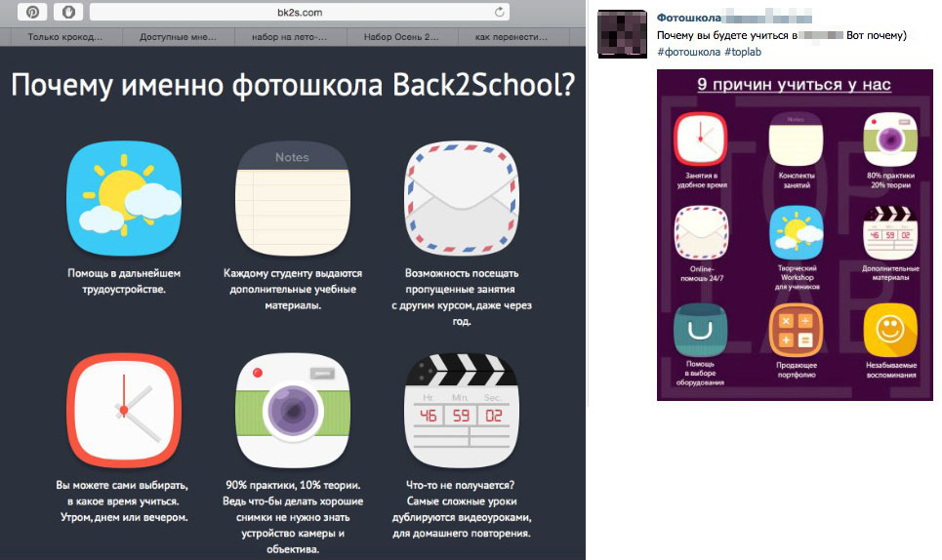Click the caption '80% практики 20% теории'
Screen dimensions: 942x560
(890, 180)
